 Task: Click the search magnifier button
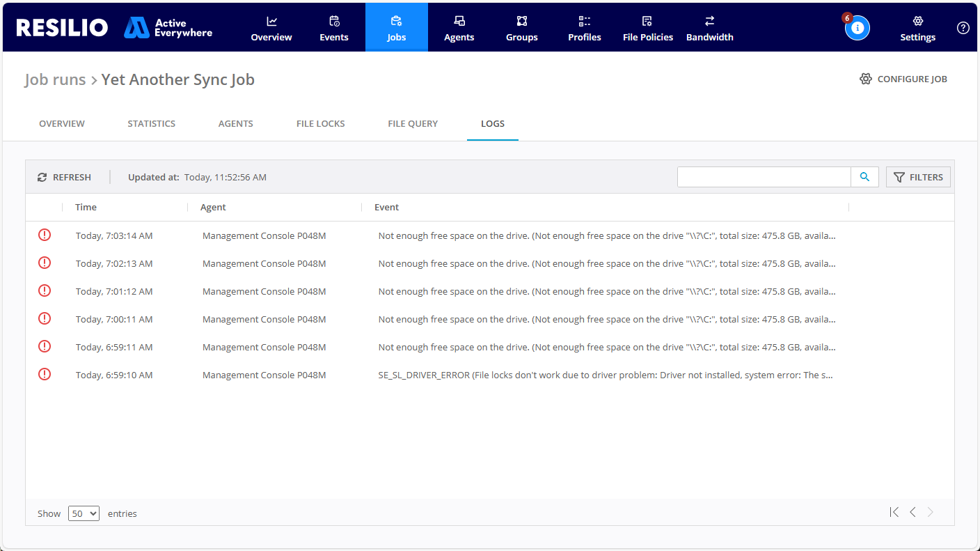pyautogui.click(x=864, y=177)
